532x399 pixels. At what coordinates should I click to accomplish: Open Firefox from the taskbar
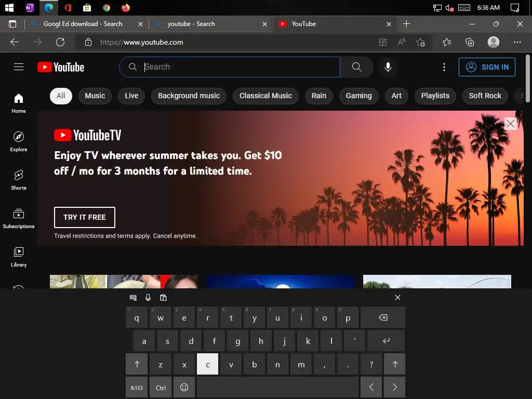(x=126, y=7)
